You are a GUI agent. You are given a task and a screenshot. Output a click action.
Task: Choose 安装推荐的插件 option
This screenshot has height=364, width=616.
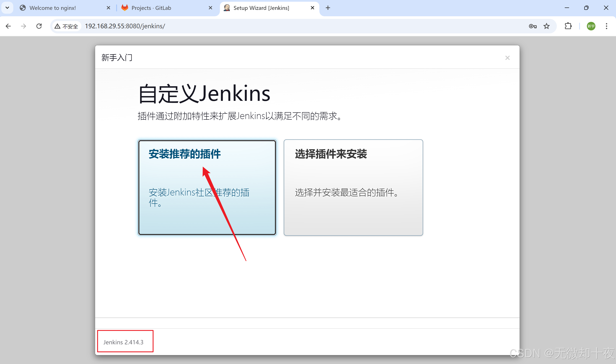207,188
